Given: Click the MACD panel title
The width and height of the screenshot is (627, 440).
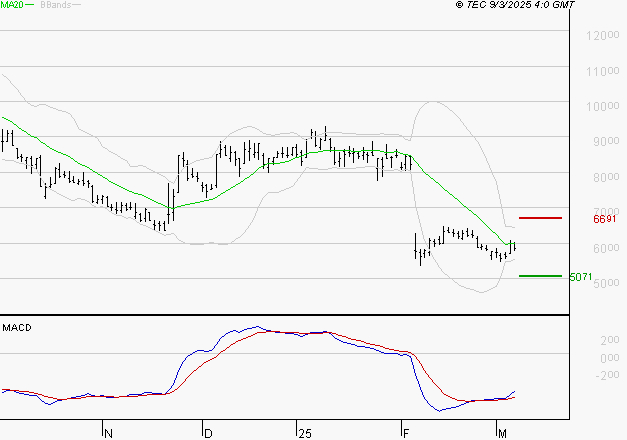Looking at the screenshot, I should tap(17, 328).
